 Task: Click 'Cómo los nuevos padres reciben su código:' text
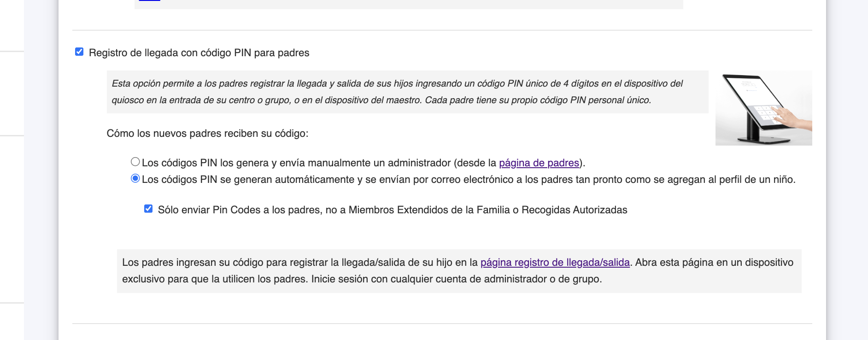point(207,134)
